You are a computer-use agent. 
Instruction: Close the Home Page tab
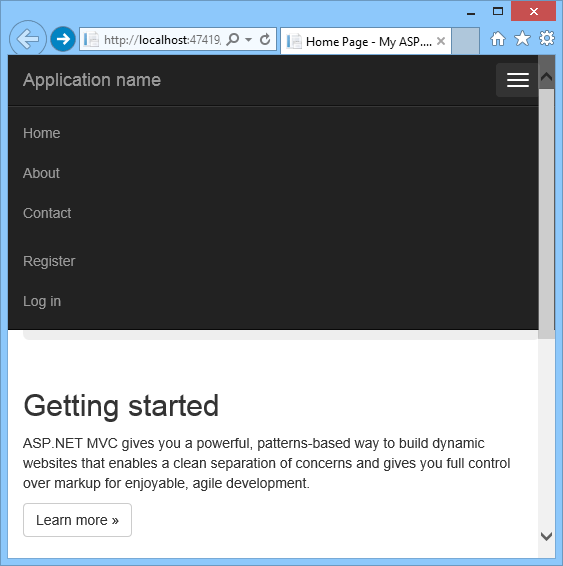tap(441, 41)
